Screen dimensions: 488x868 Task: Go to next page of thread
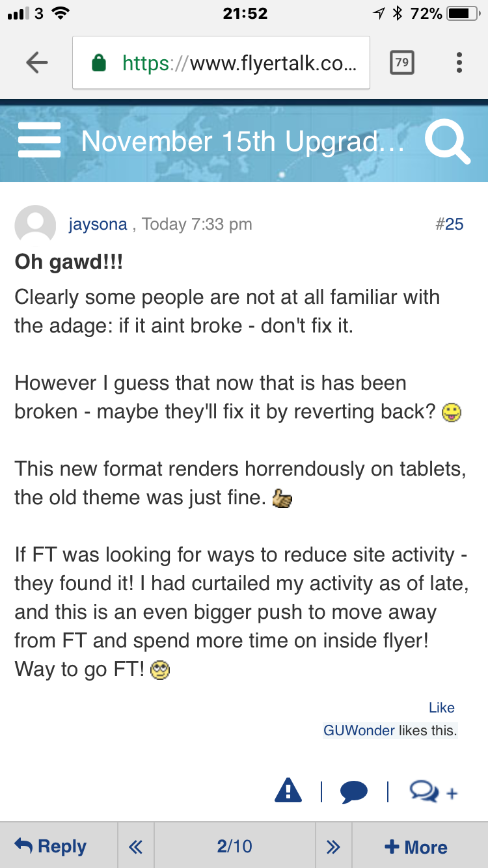tap(333, 846)
